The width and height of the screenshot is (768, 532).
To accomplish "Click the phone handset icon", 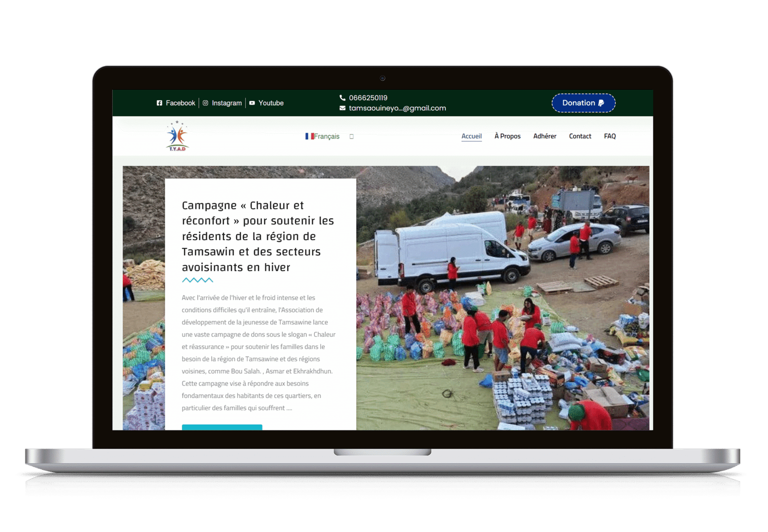I will click(342, 98).
